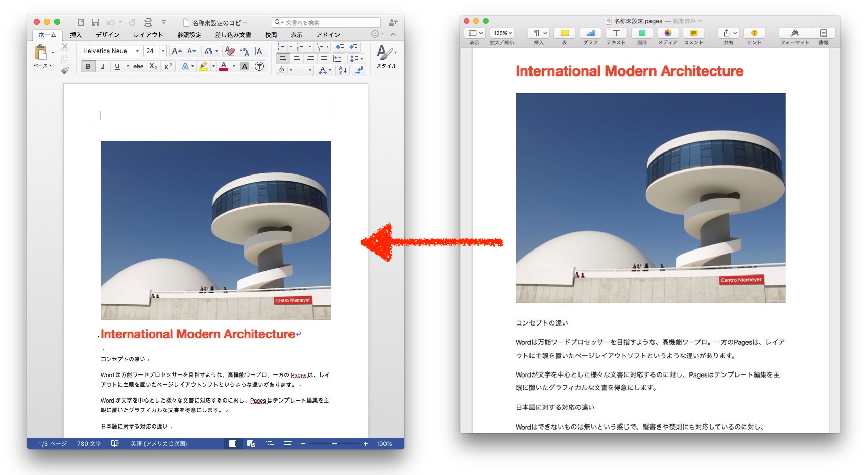Click the Clear Formatting eraser icon

tap(230, 51)
